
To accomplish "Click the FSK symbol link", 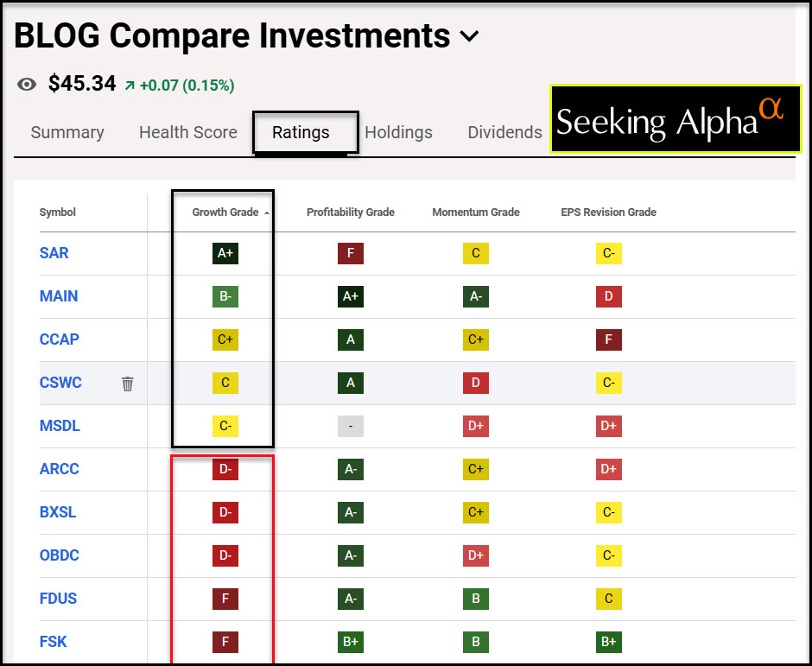I will point(54,642).
